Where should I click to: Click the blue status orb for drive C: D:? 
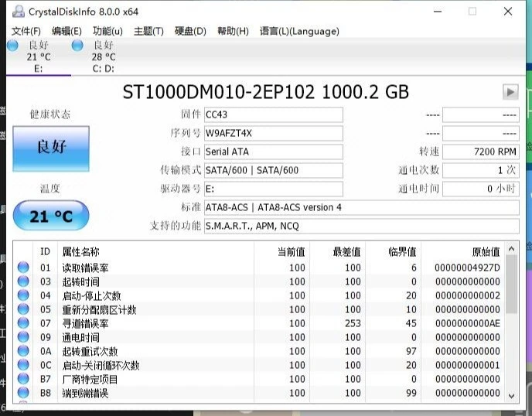pos(77,46)
